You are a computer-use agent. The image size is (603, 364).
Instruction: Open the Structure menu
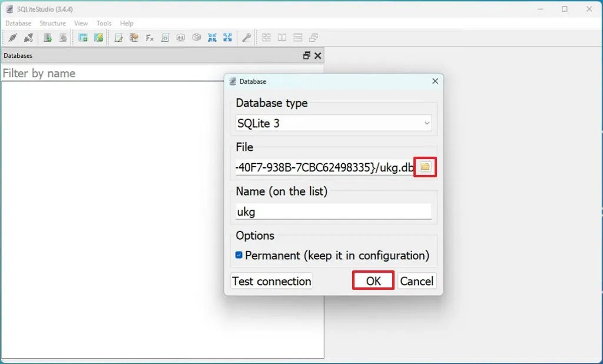52,23
